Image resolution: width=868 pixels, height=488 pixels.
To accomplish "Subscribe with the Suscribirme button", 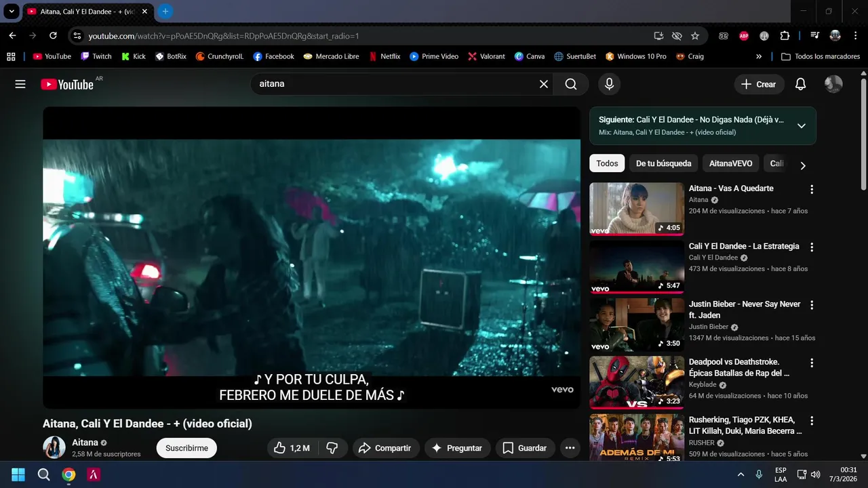I will (186, 448).
